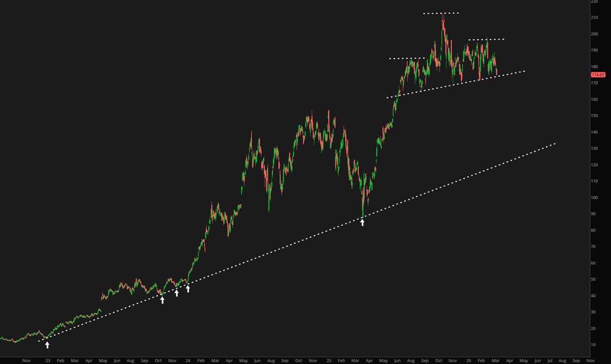The height and width of the screenshot is (364, 611).
Task: Click the 30 price axis label
Action: (x=593, y=312)
